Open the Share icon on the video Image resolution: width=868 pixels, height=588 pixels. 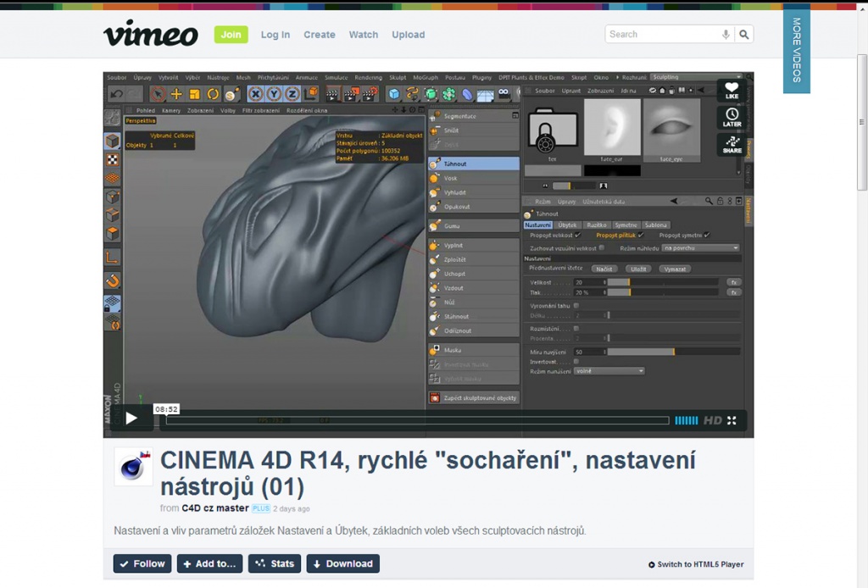(x=732, y=144)
